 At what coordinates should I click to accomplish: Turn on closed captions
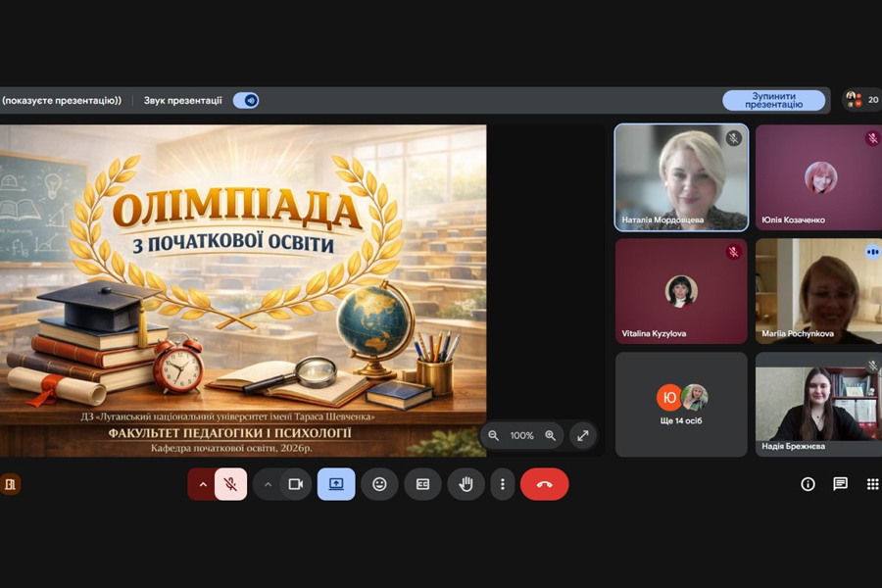[422, 484]
